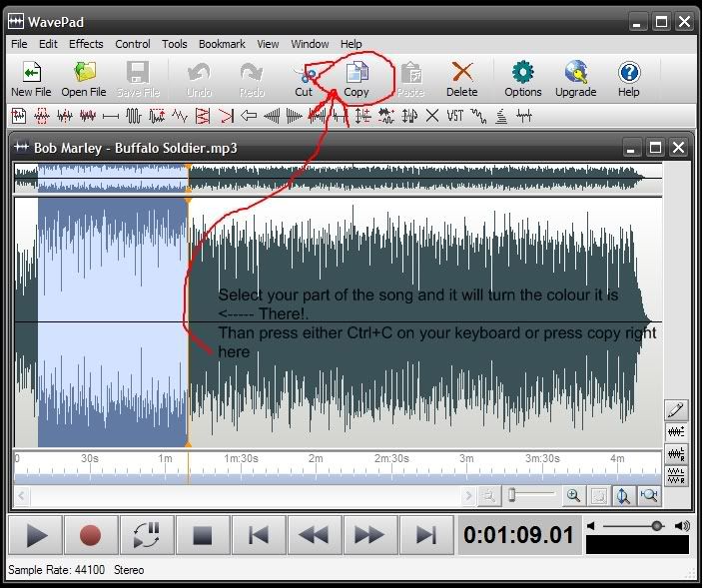Start playback with the Play button
Viewport: 703px width, 588px height.
click(35, 535)
